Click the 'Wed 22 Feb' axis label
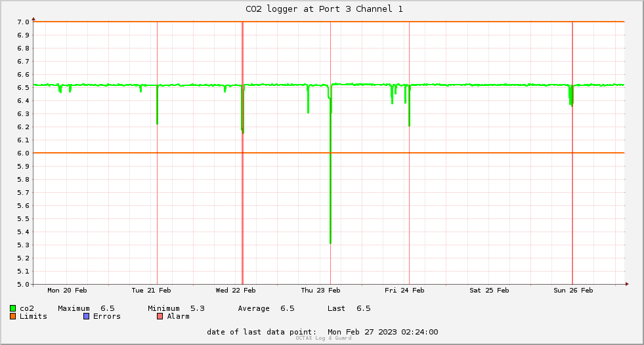This screenshot has height=345, width=644. (x=236, y=290)
